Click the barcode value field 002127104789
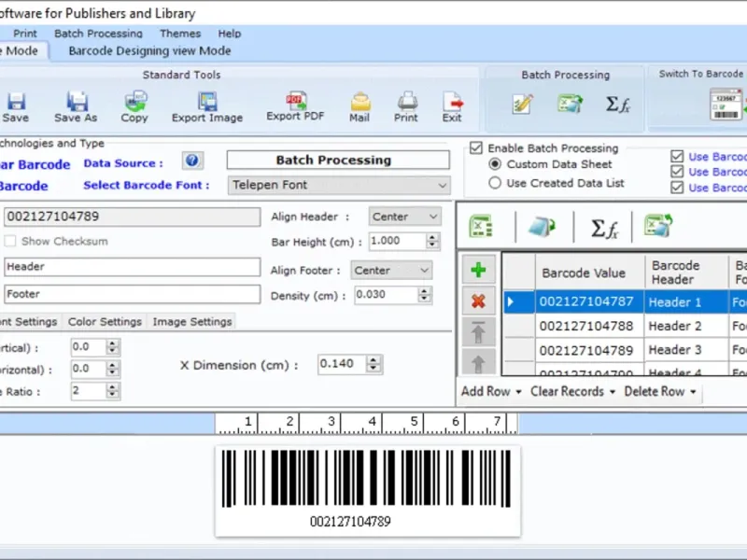Screen dimensions: 747x560 click(132, 217)
